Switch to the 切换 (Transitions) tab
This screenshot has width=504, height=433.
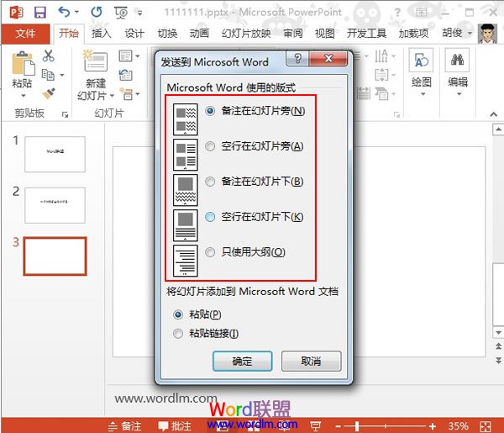coord(167,34)
